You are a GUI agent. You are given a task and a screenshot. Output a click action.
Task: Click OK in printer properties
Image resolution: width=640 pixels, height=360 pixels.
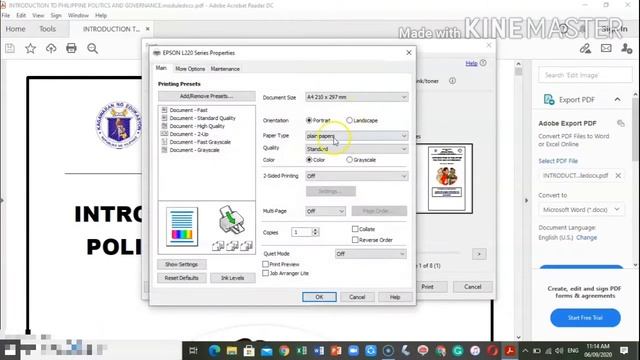coord(319,297)
